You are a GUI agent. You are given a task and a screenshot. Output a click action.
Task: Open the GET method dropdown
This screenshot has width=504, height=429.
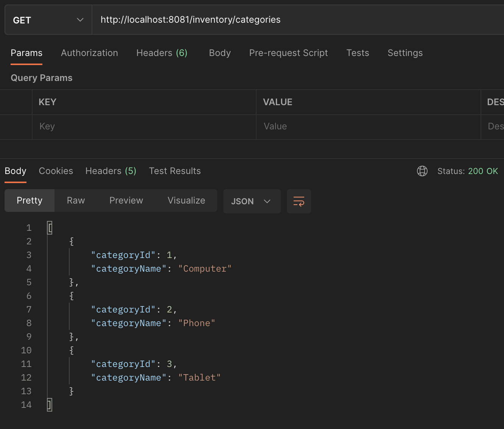[48, 20]
